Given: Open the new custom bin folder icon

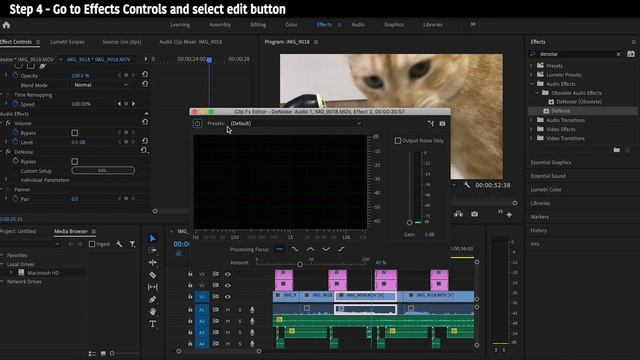Looking at the screenshot, I should tap(617, 150).
